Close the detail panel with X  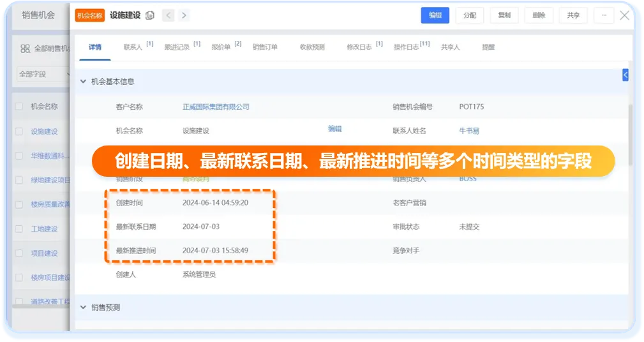625,15
